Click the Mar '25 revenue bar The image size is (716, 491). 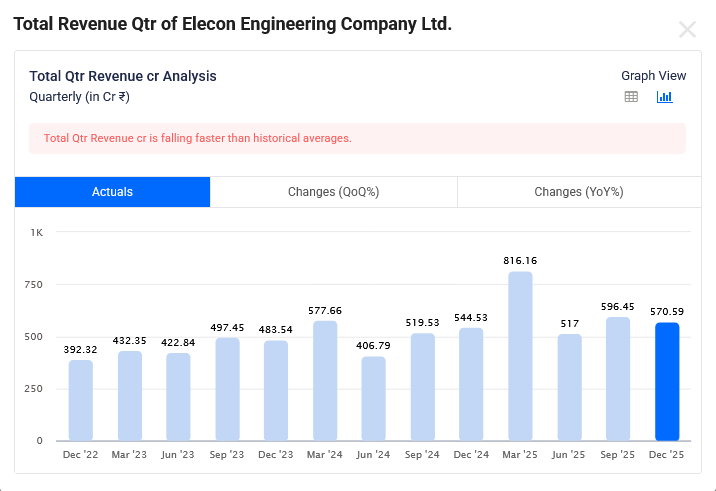point(520,356)
